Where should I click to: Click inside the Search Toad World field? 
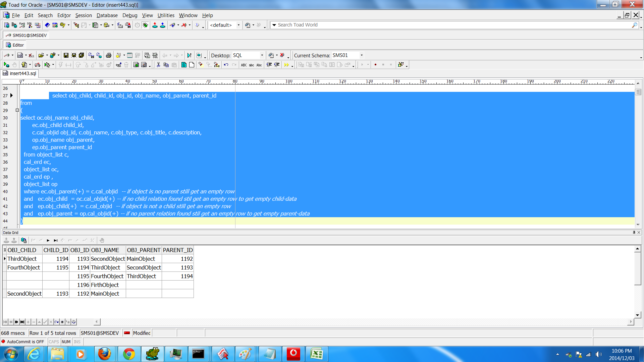tap(369, 25)
